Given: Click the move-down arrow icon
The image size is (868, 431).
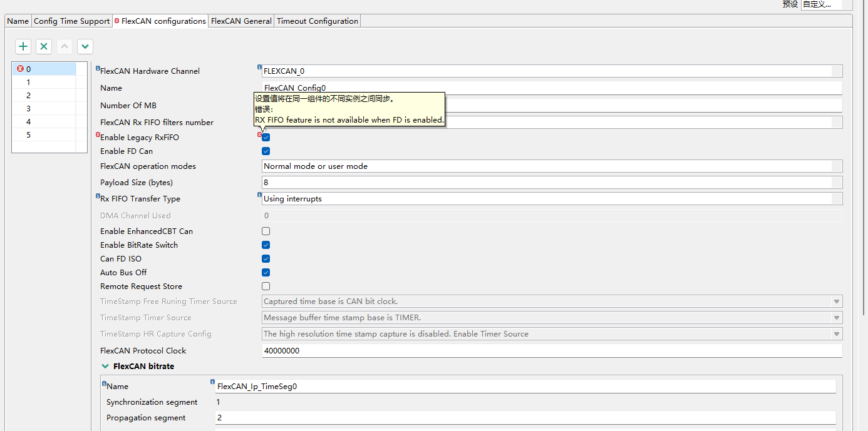Looking at the screenshot, I should [85, 46].
